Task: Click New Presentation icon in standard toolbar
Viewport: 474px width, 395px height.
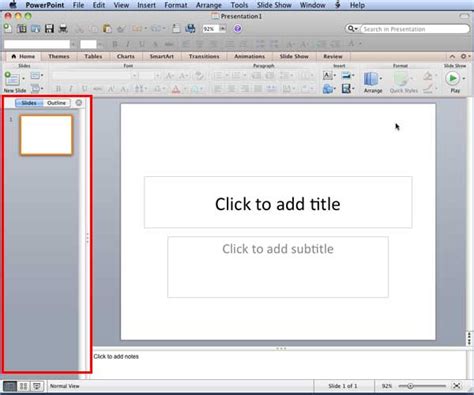Action: (x=8, y=29)
